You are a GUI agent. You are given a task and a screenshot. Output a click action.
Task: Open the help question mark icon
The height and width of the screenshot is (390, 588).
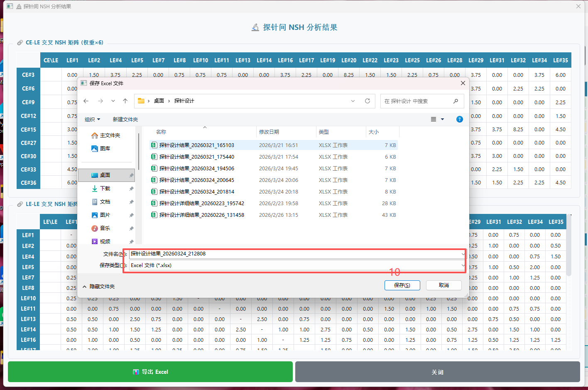459,119
